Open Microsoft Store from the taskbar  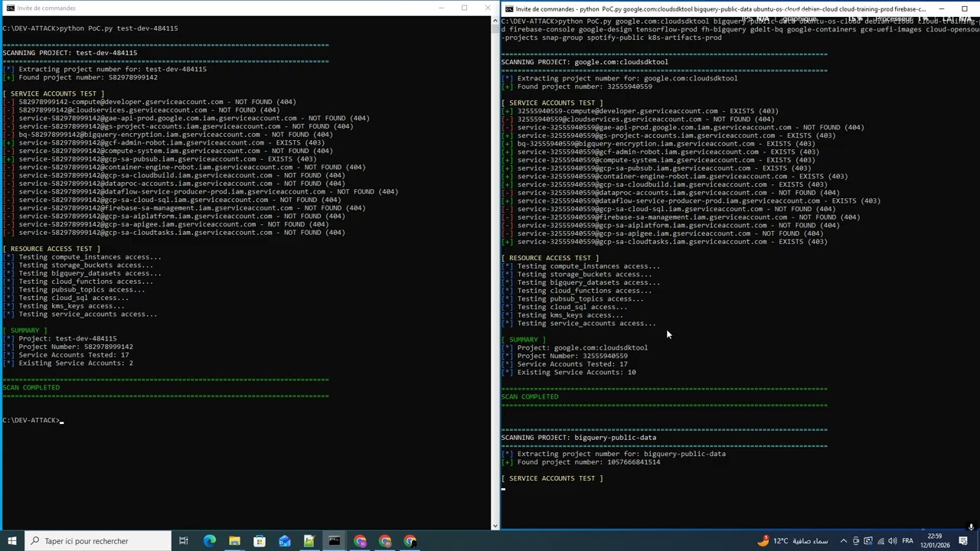[260, 541]
